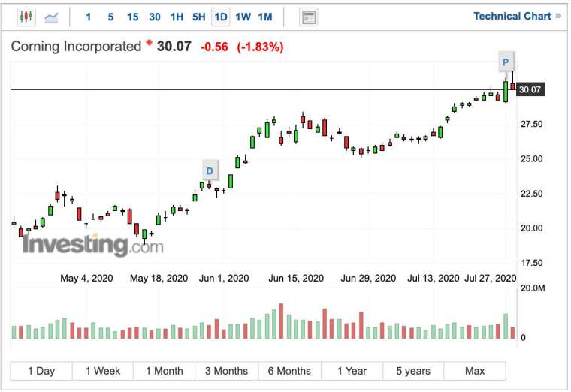Viewport: 571px width, 392px height.
Task: Click the Corning Incorporated title
Action: [x=76, y=47]
